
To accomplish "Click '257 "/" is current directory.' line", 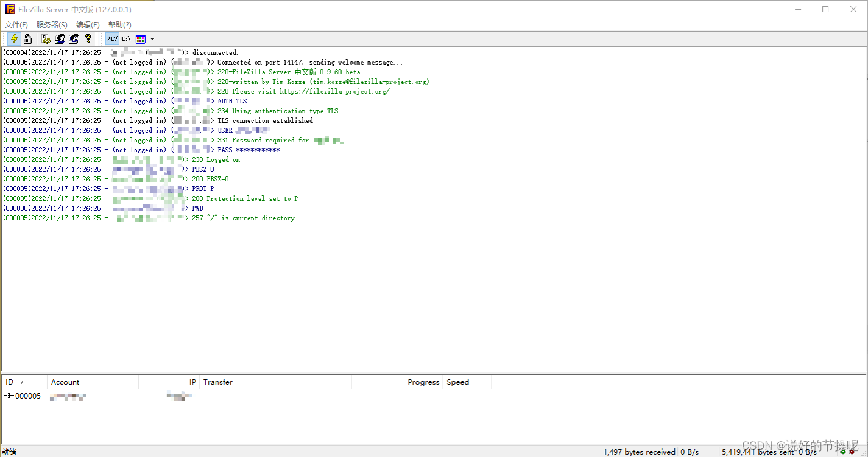I will [150, 218].
